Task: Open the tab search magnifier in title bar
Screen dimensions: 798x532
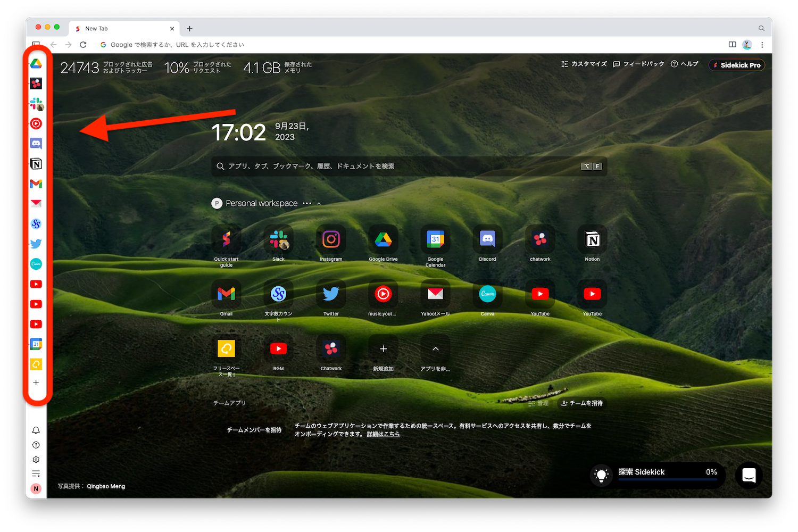Action: [x=761, y=28]
